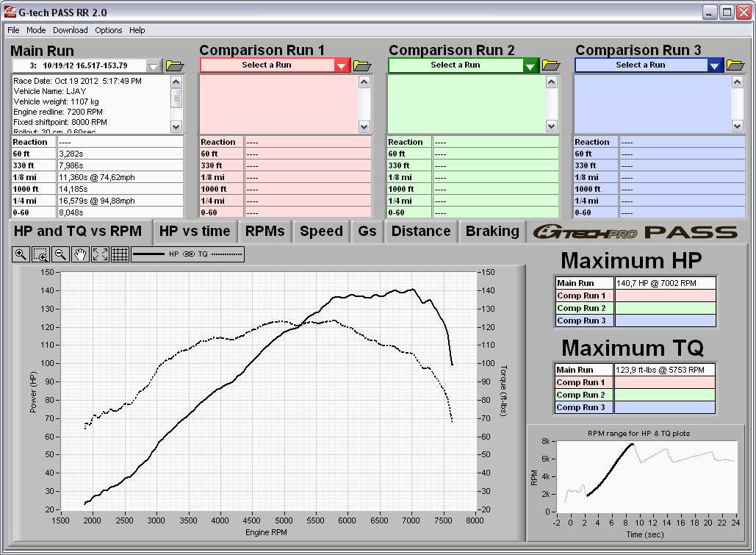Expand Comparison Run 2 'Select a Run' dropdown
This screenshot has height=555, width=756.
(530, 66)
